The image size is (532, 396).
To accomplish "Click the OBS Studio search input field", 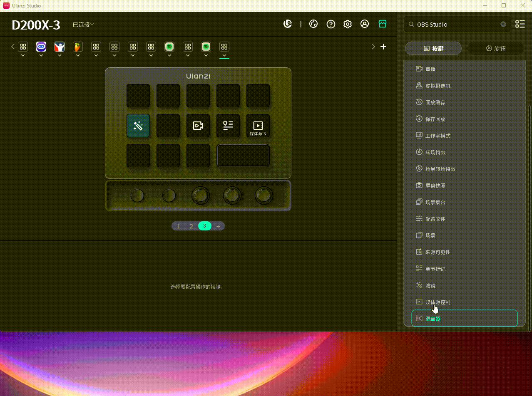I will [456, 25].
